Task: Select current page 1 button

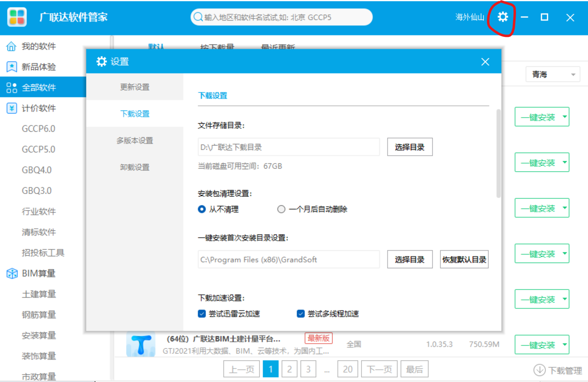Action: pos(271,369)
